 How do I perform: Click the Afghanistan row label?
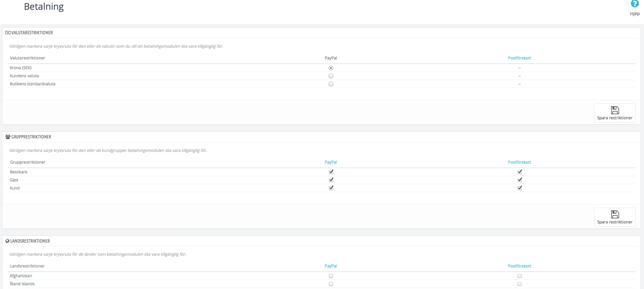click(x=21, y=276)
